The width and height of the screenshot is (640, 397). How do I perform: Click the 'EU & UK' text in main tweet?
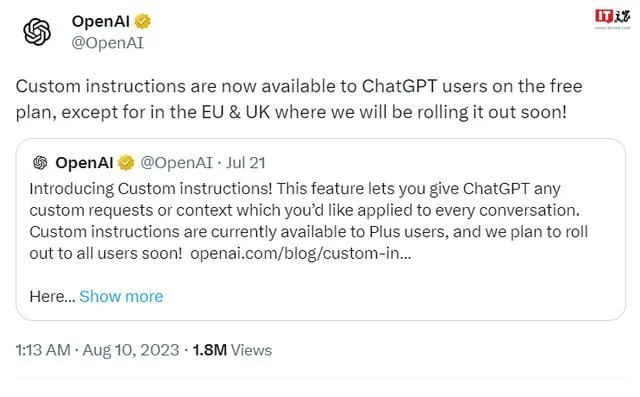coord(236,112)
